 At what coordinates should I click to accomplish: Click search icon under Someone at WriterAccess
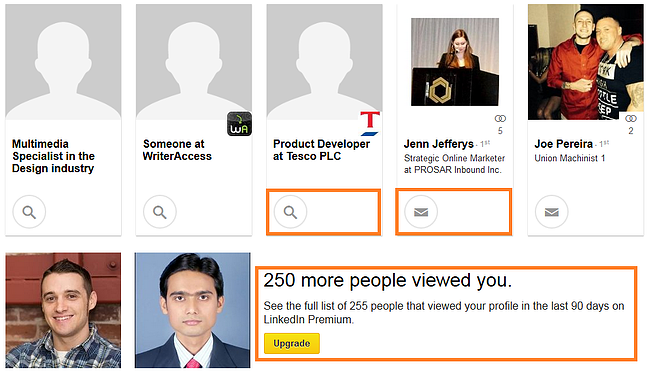click(x=160, y=212)
